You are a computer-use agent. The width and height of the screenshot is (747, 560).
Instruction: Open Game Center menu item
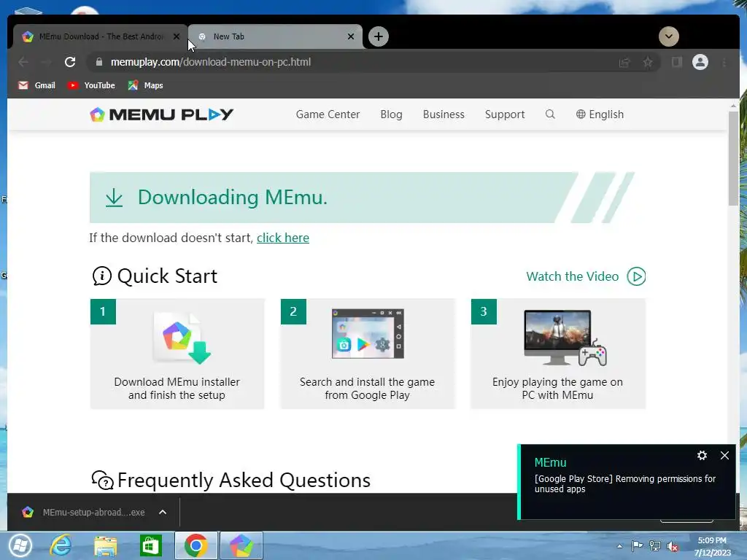click(x=328, y=114)
